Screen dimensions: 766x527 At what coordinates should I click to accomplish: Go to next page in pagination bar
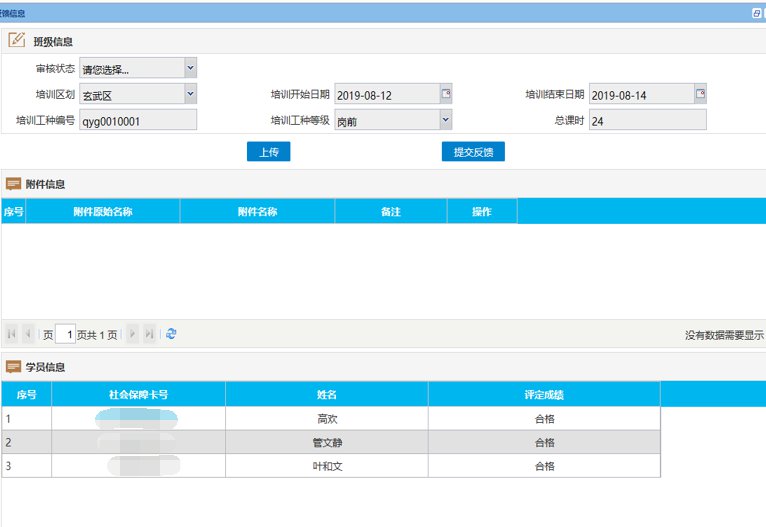click(x=132, y=334)
